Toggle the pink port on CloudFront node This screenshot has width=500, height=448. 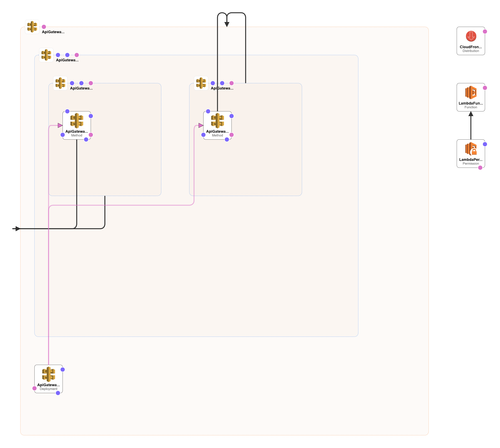[485, 31]
